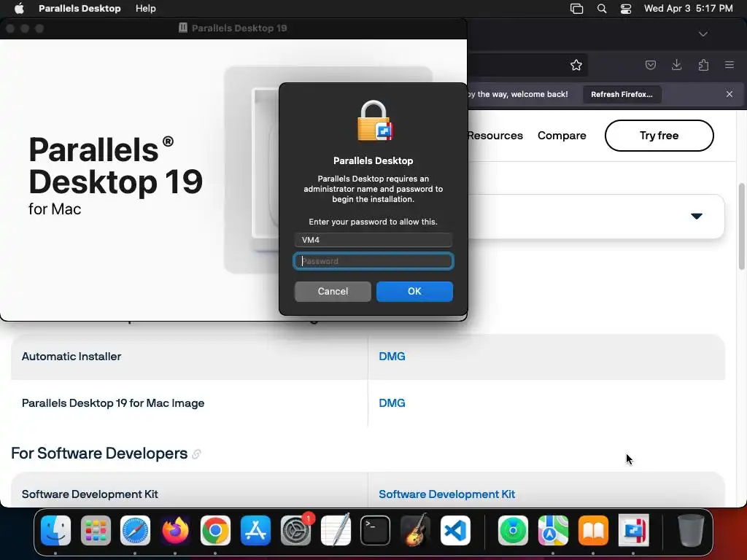
Task: Open the App Store from the Dock
Action: coord(255,530)
